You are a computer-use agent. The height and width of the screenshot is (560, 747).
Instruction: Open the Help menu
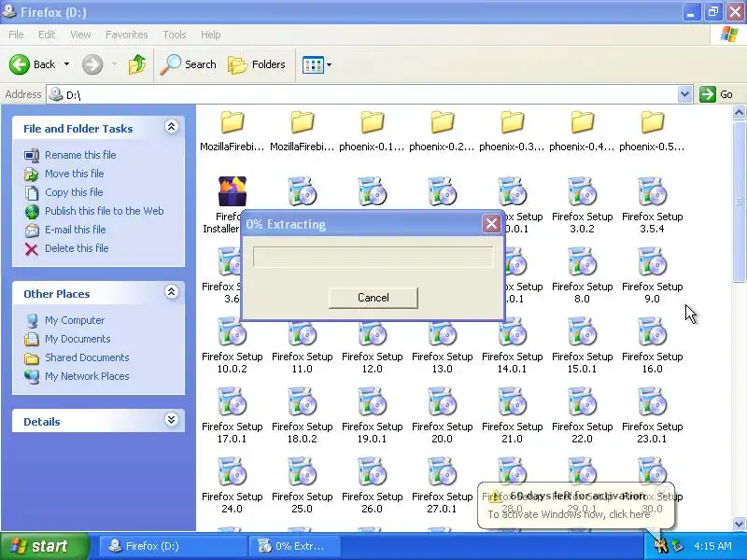[x=211, y=35]
